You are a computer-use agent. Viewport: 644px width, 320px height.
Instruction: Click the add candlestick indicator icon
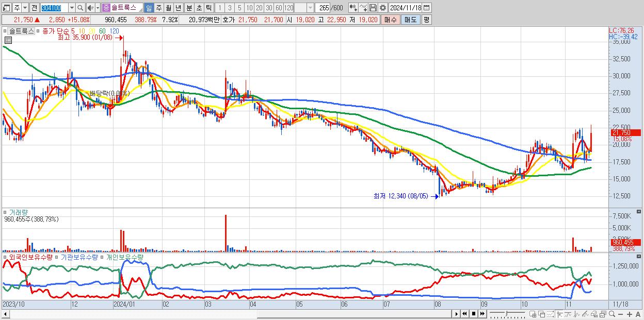click(x=353, y=8)
